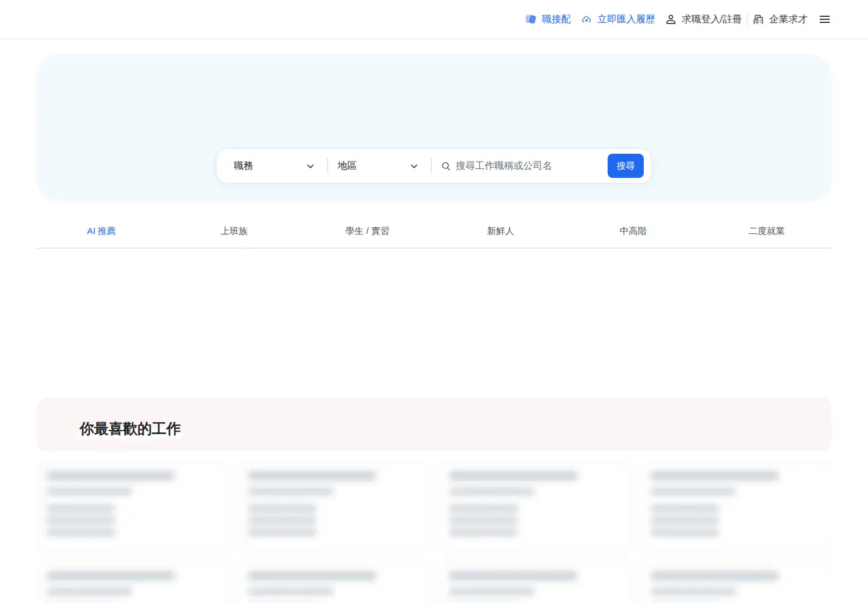Image resolution: width=868 pixels, height=603 pixels.
Task: Switch to the AI 推薦 tab
Action: pyautogui.click(x=101, y=231)
